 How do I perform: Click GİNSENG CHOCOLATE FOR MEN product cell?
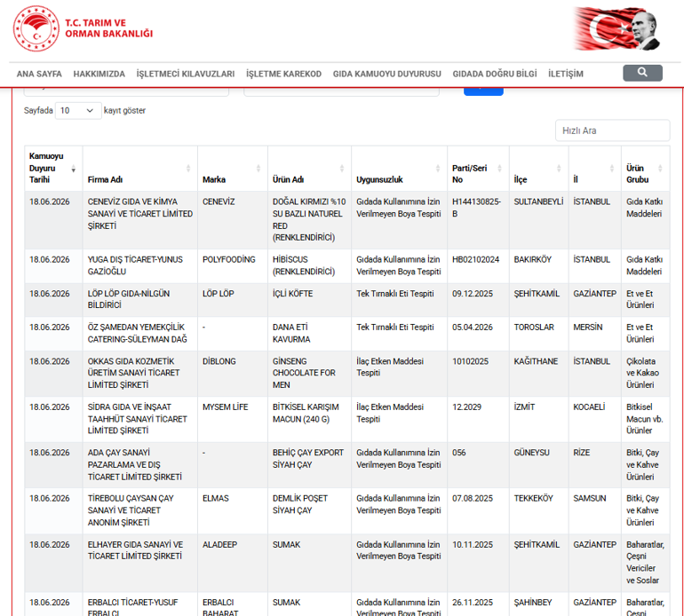click(x=309, y=373)
